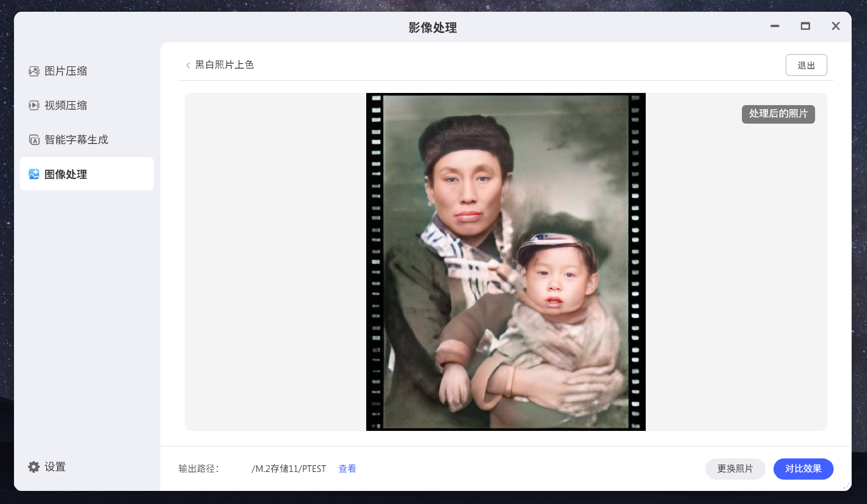Click the 黑白照片上色 breadcrumb title
The image size is (867, 504).
pyautogui.click(x=224, y=65)
